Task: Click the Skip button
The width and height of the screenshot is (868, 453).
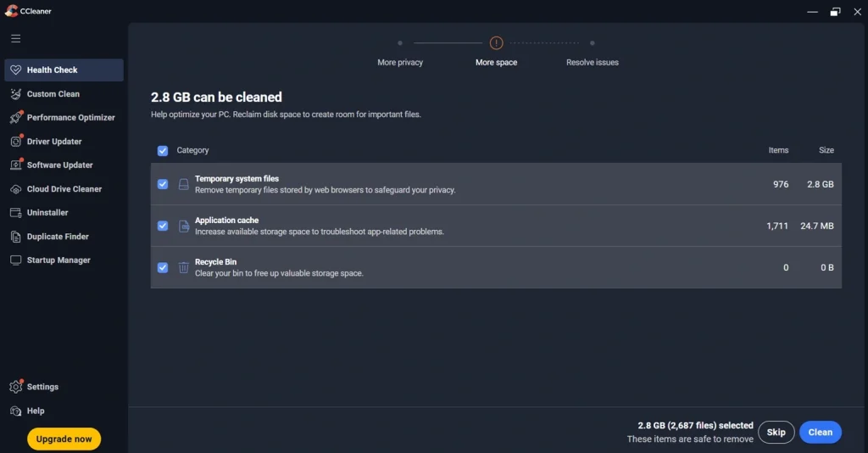Action: pos(776,432)
